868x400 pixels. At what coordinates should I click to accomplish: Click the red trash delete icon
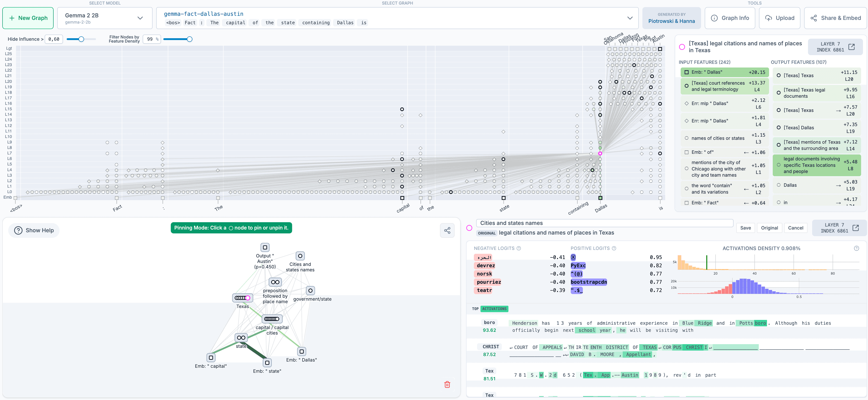point(447,384)
